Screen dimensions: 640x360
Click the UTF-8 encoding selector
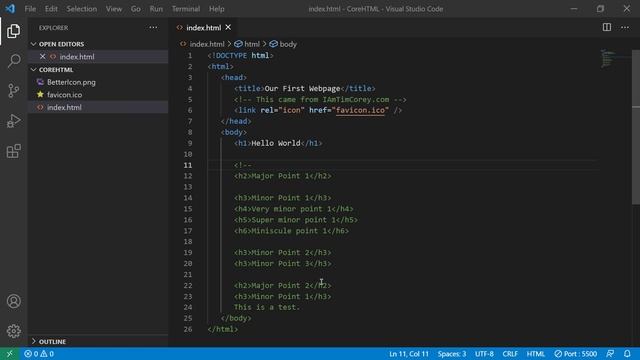(x=484, y=354)
